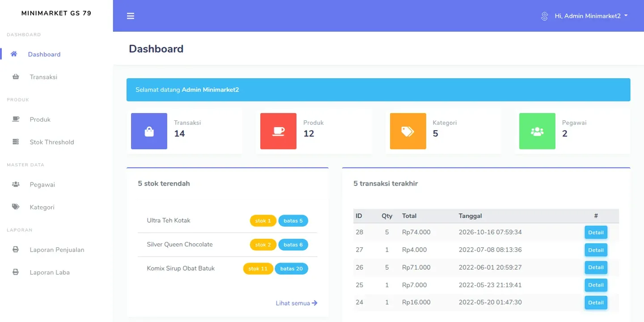
Task: Go to Transaksi in the sidebar
Action: (x=43, y=77)
